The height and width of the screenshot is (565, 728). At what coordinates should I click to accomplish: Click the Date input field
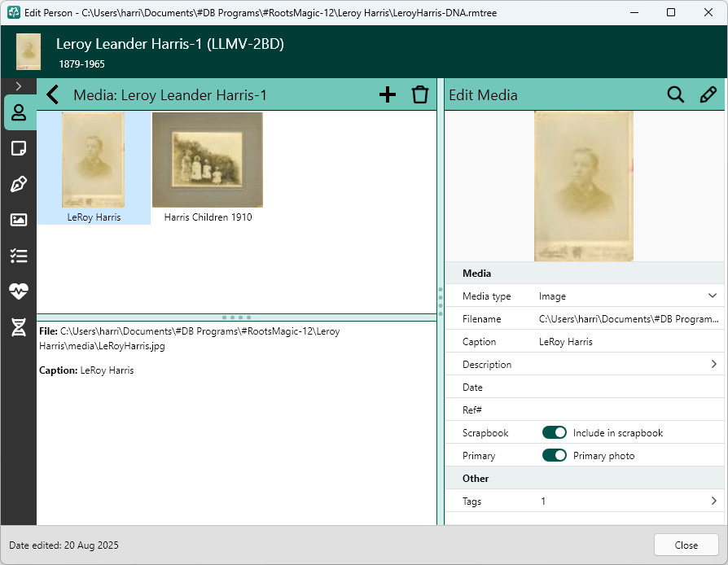point(628,388)
